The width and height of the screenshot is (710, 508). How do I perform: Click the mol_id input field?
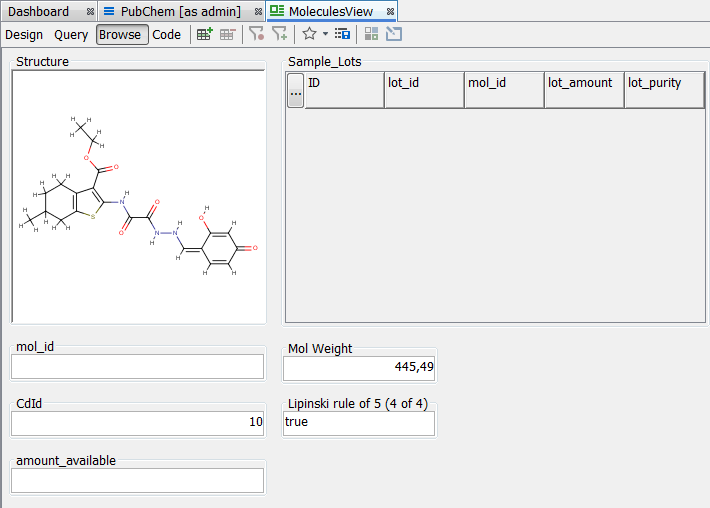click(138, 366)
